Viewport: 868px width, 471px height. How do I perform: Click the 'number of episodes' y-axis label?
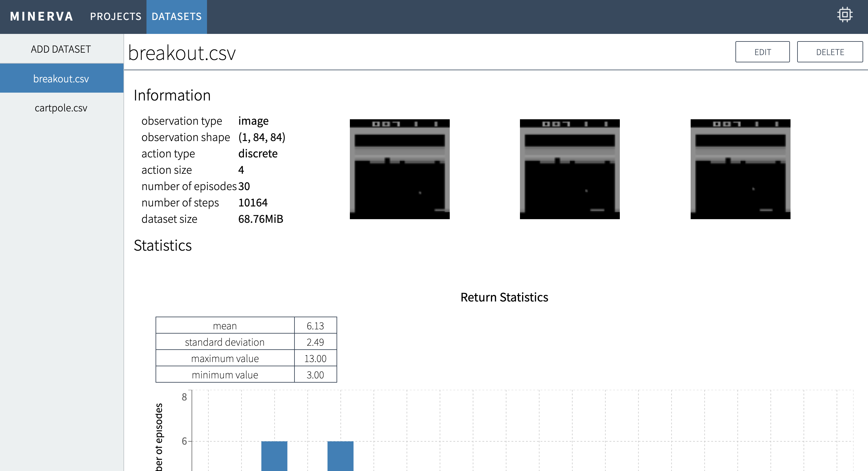(x=159, y=437)
